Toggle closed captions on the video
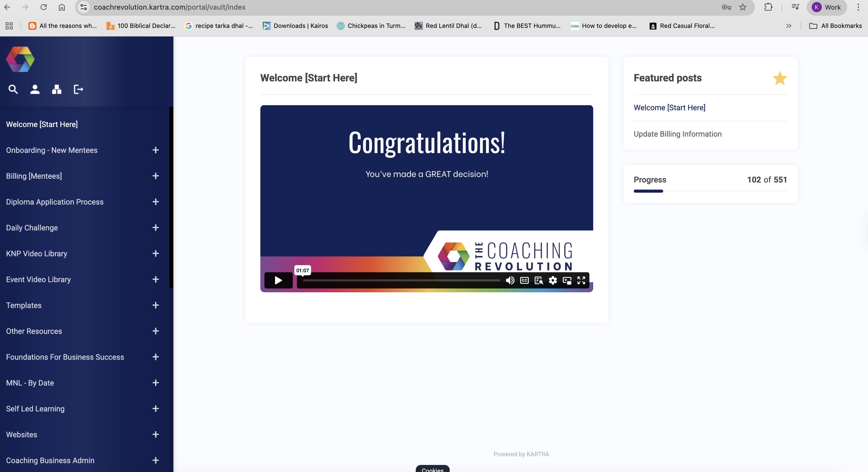The width and height of the screenshot is (868, 472). 524,280
